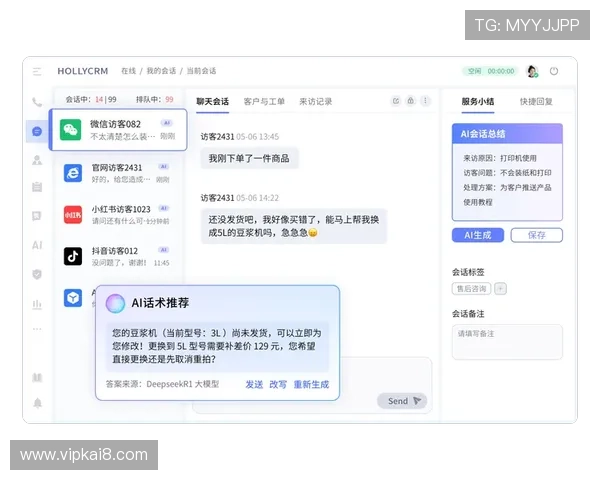Click 答案来源: DeepseekR1 大模型 text
Viewport: 600px width, 480px height.
pos(162,384)
